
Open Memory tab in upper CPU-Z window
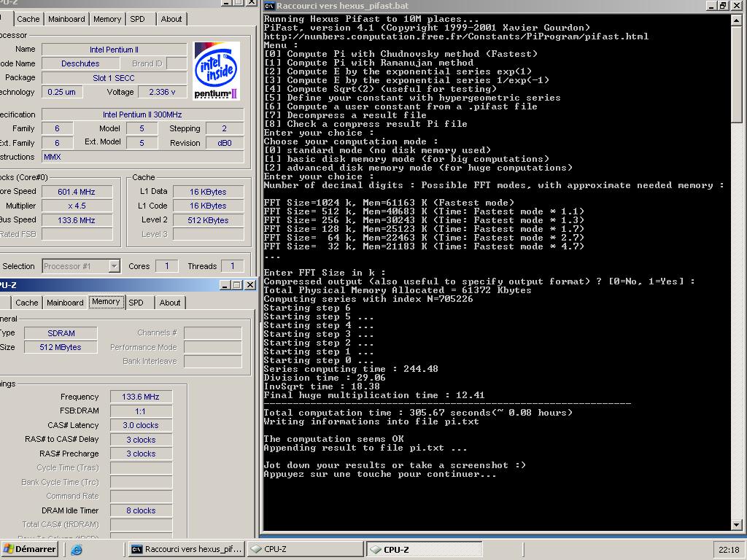(107, 19)
